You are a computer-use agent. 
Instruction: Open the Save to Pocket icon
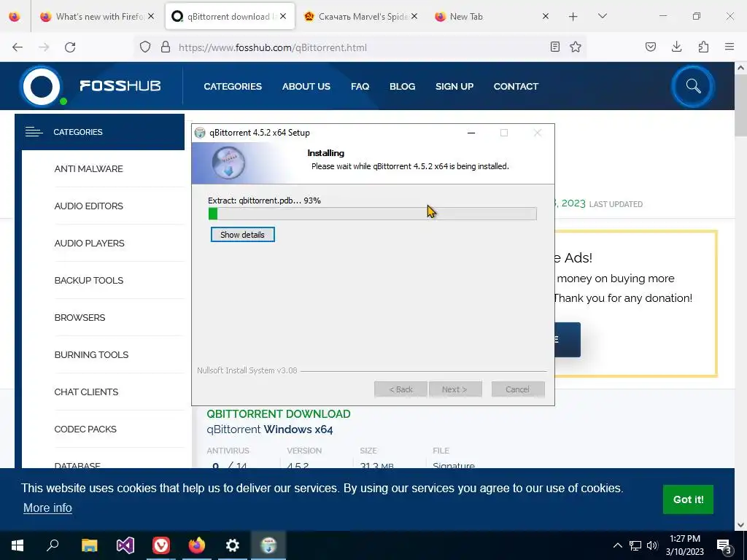(650, 47)
